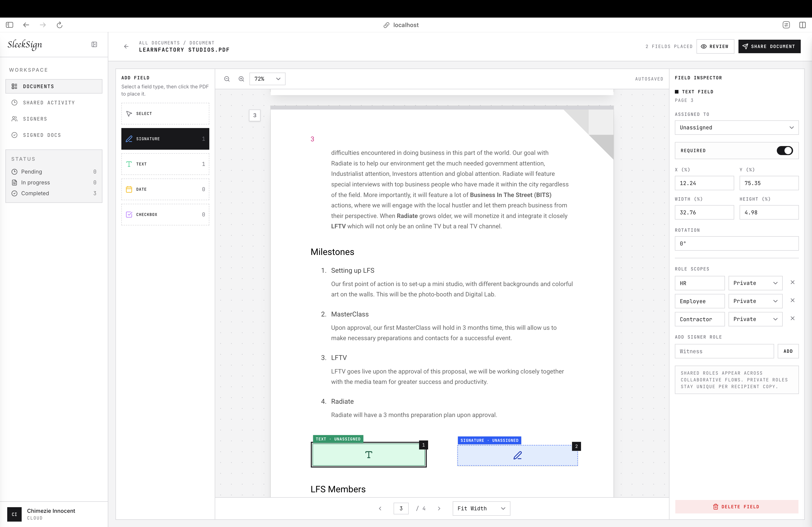Click the Share Document button
Screen dimensions: 812x527
click(x=769, y=46)
